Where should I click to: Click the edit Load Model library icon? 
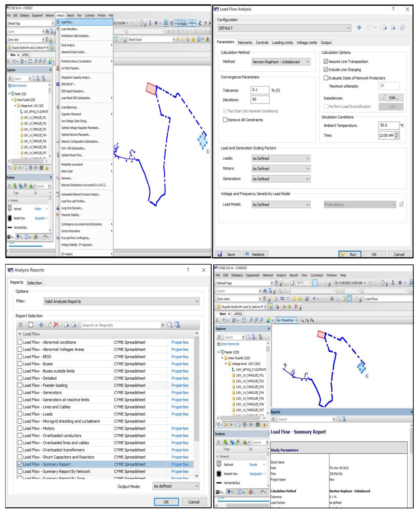401,204
